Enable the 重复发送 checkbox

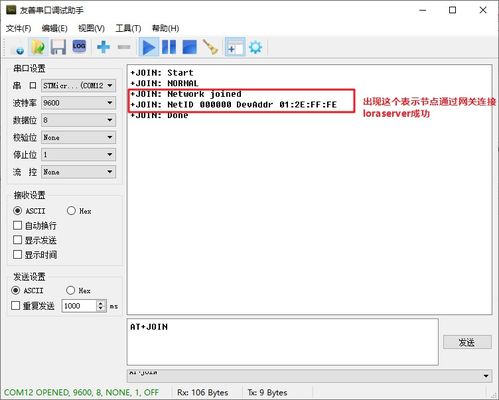pyautogui.click(x=16, y=305)
